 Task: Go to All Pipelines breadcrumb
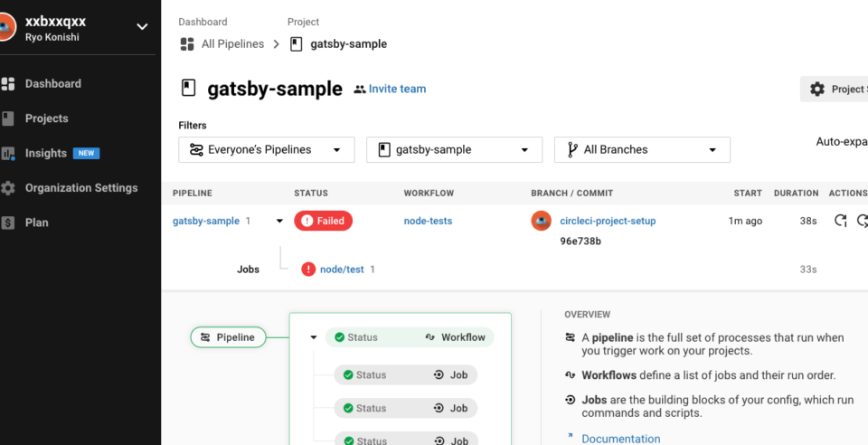pos(232,44)
